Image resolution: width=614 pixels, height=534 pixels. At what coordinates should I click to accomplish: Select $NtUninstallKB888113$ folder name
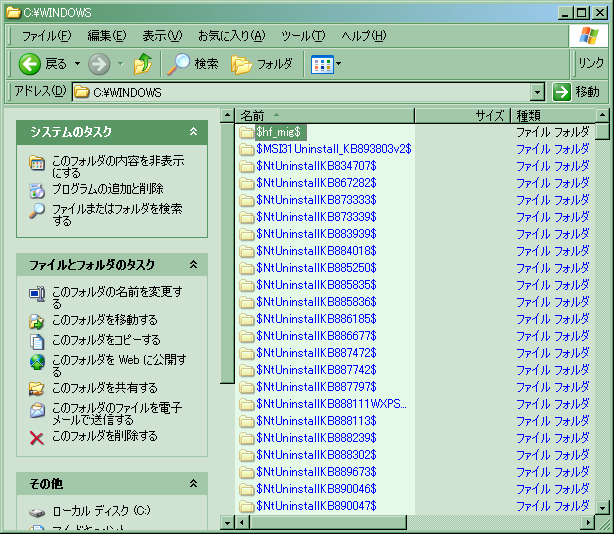316,421
